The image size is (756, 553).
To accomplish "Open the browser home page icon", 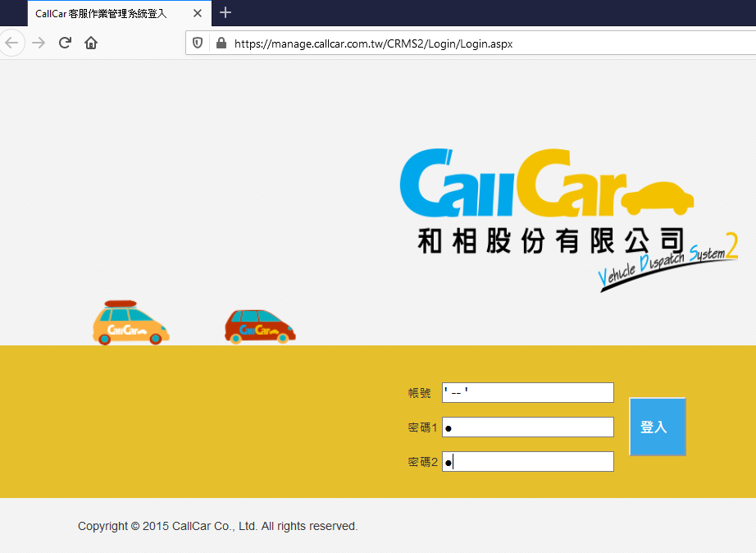I will tap(91, 43).
